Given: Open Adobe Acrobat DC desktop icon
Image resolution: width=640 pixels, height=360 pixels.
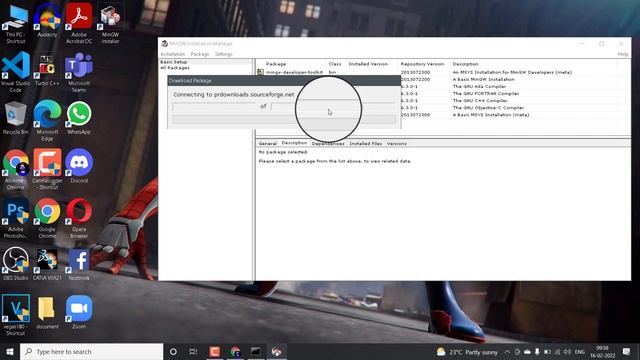Looking at the screenshot, I should pos(79,24).
